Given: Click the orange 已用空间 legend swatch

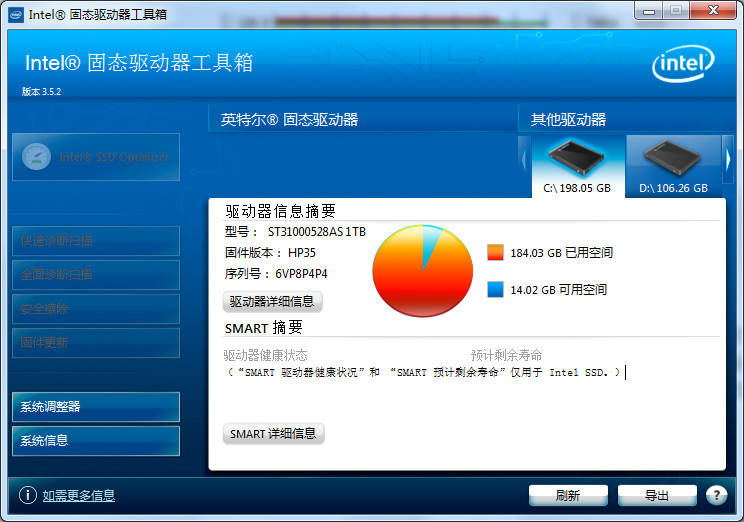Looking at the screenshot, I should [x=495, y=253].
